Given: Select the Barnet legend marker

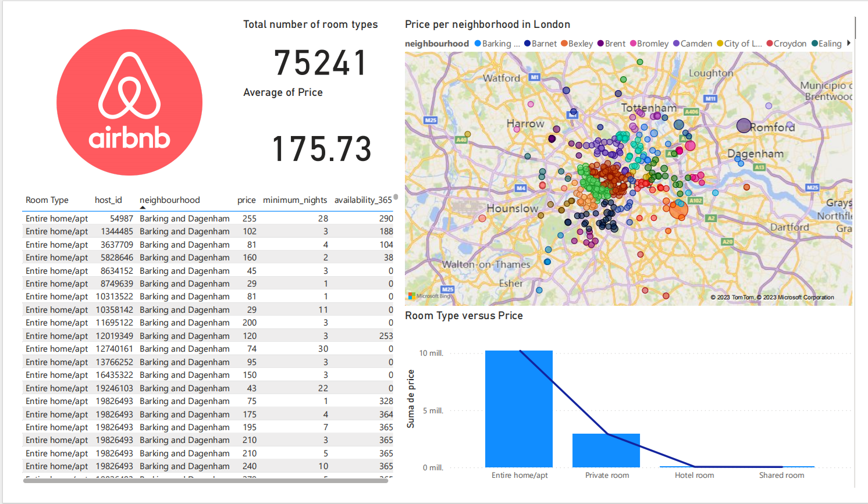Looking at the screenshot, I should pos(527,44).
